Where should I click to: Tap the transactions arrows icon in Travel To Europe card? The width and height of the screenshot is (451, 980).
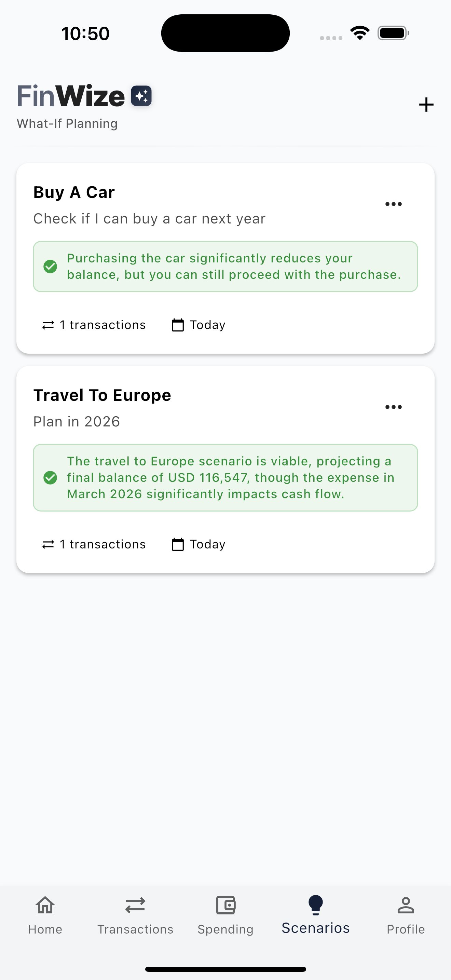tap(48, 544)
